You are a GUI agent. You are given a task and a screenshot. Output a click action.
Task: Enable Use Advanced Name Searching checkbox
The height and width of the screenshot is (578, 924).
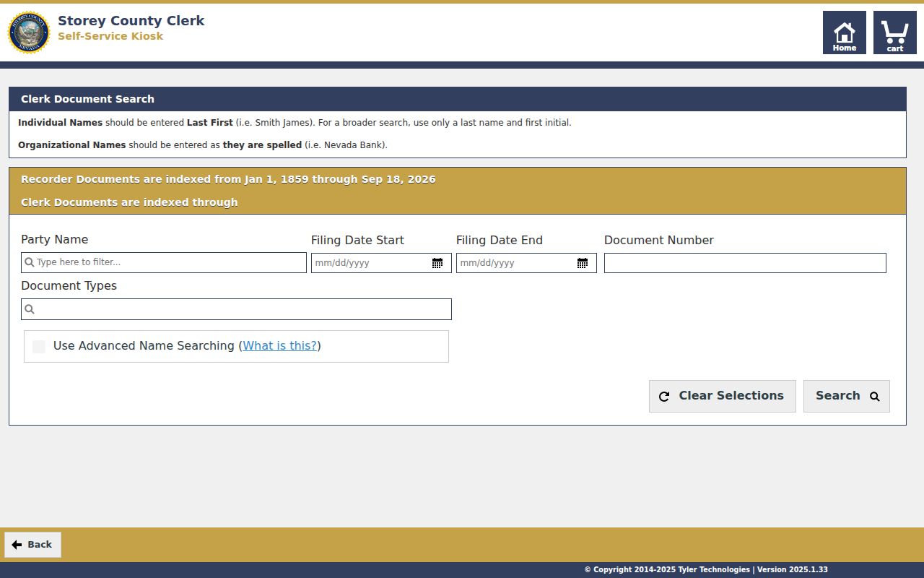click(x=39, y=347)
